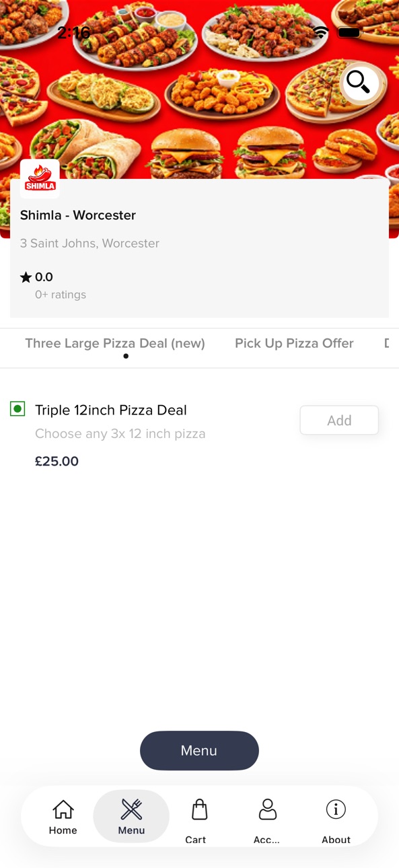
Task: Tap the Triple 12inch Pizza Deal title
Action: (x=111, y=410)
